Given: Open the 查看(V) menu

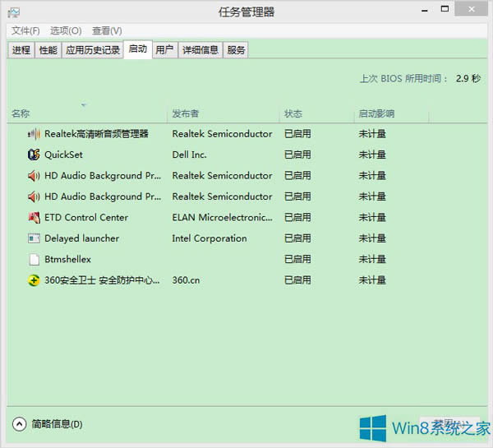Looking at the screenshot, I should (107, 30).
